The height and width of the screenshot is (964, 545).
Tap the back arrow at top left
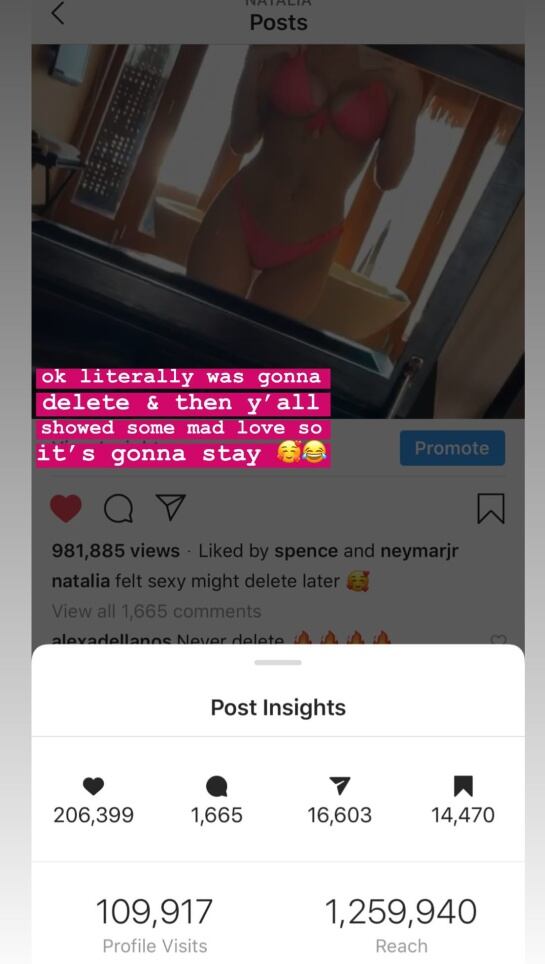pyautogui.click(x=58, y=13)
